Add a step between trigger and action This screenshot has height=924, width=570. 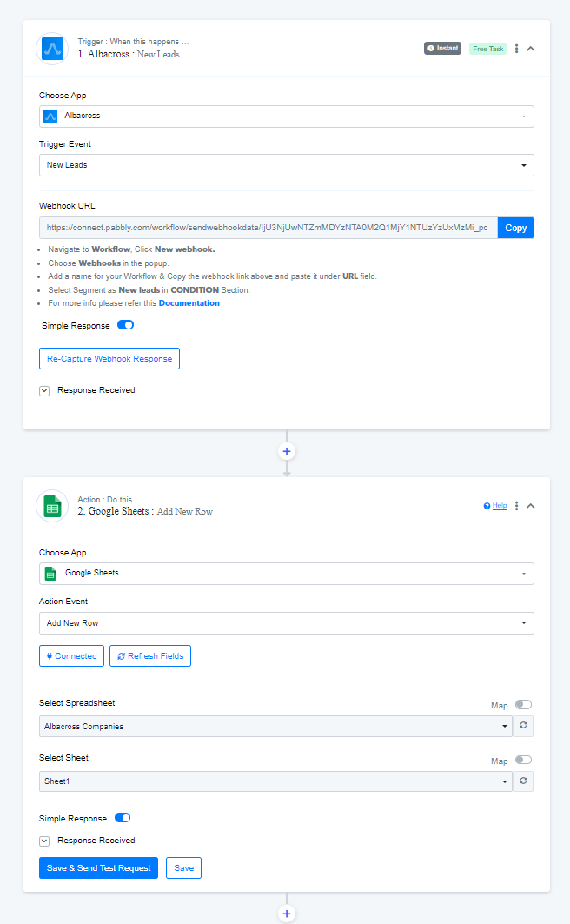(x=287, y=451)
